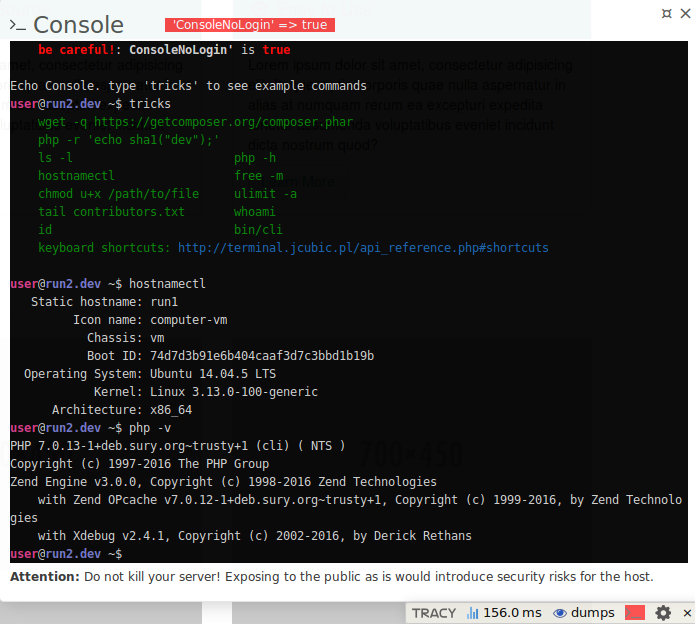Open the Tracy dumps panel

tap(583, 613)
